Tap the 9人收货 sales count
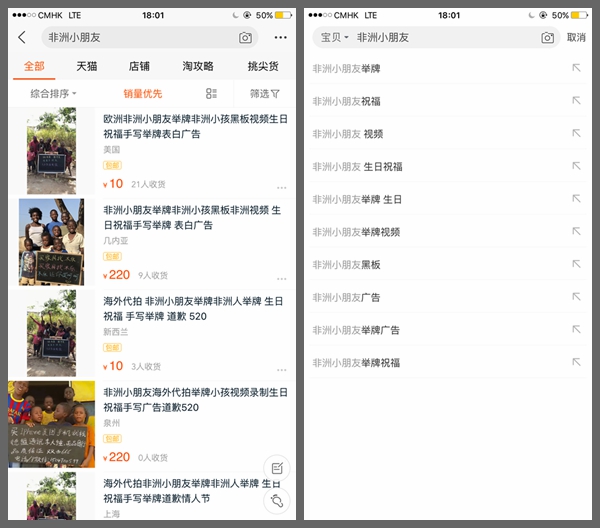 point(153,275)
